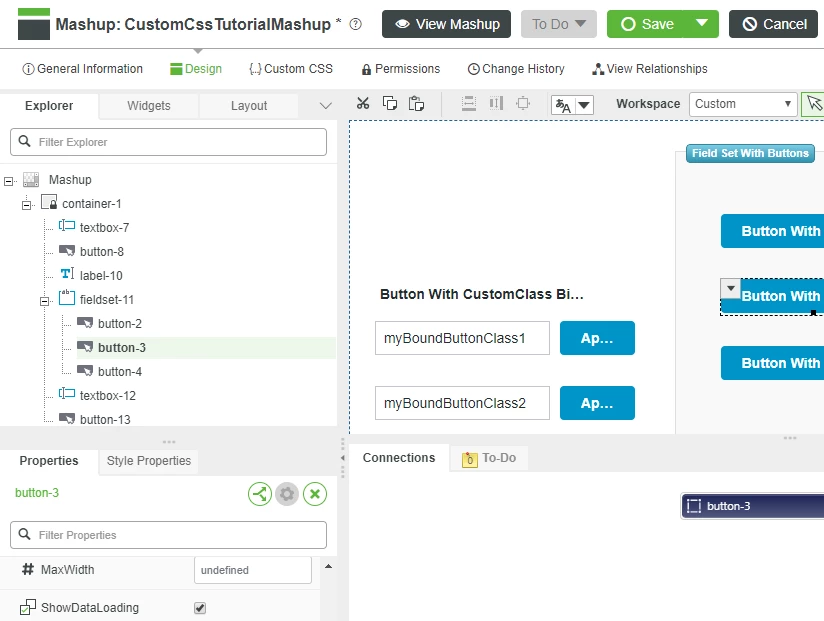Click the third Button With canvas button
The width and height of the screenshot is (824, 621).
[x=772, y=363]
